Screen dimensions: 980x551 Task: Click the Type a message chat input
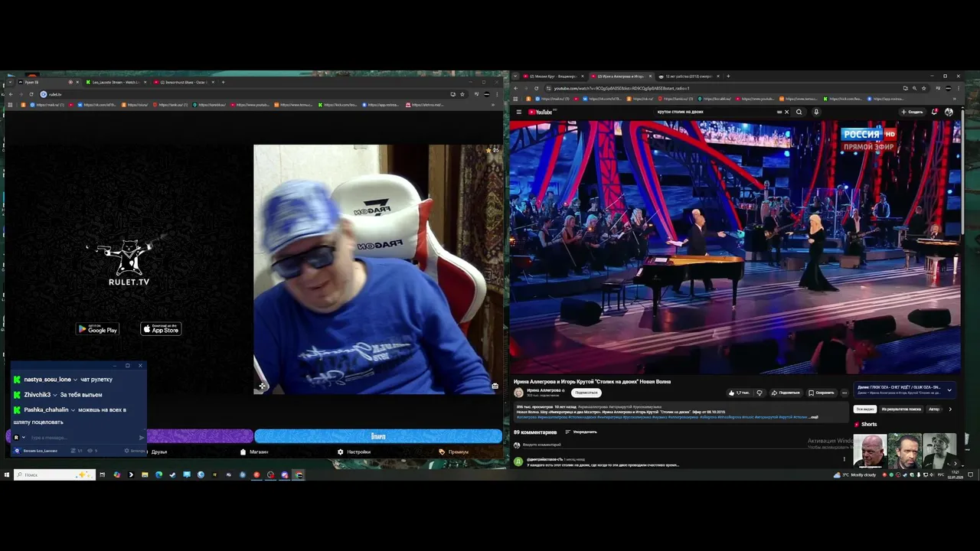pos(83,438)
